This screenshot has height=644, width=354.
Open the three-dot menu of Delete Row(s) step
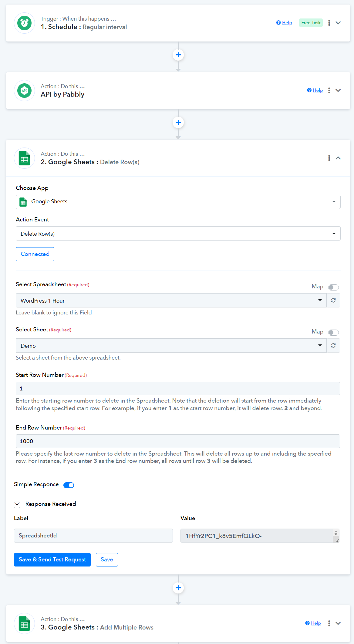tap(329, 158)
